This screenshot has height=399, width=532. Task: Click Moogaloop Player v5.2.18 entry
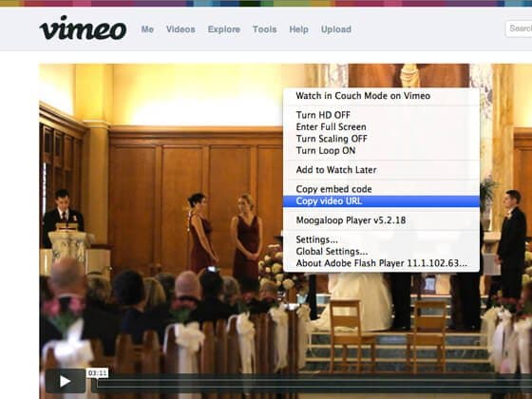click(x=381, y=220)
